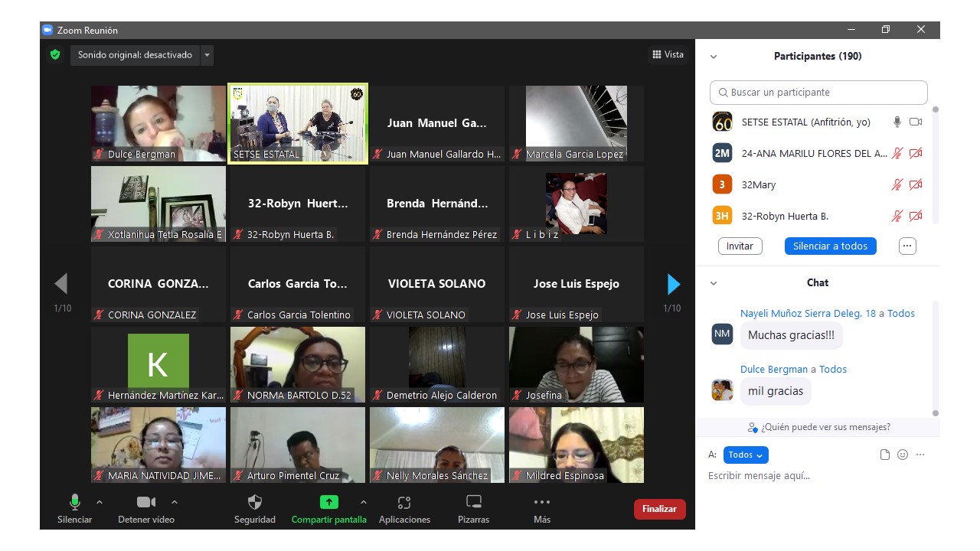Open the chat recipient 'Todos' dropdown
Screen dimensions: 980x551
tap(746, 455)
